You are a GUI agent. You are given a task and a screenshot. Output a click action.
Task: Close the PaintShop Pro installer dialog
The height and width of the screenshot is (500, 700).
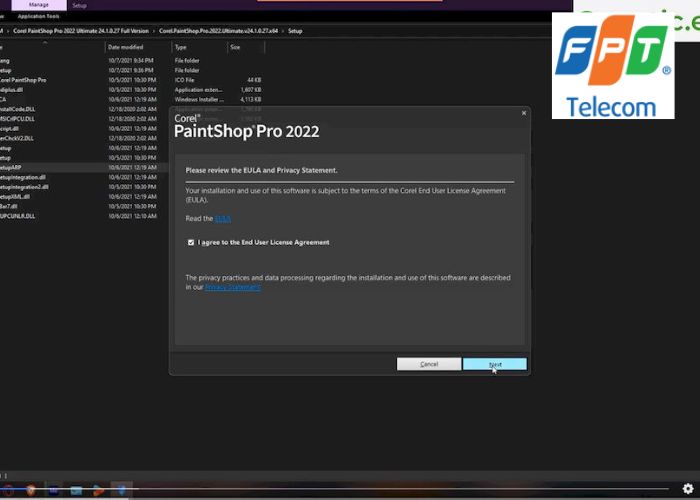tap(524, 113)
